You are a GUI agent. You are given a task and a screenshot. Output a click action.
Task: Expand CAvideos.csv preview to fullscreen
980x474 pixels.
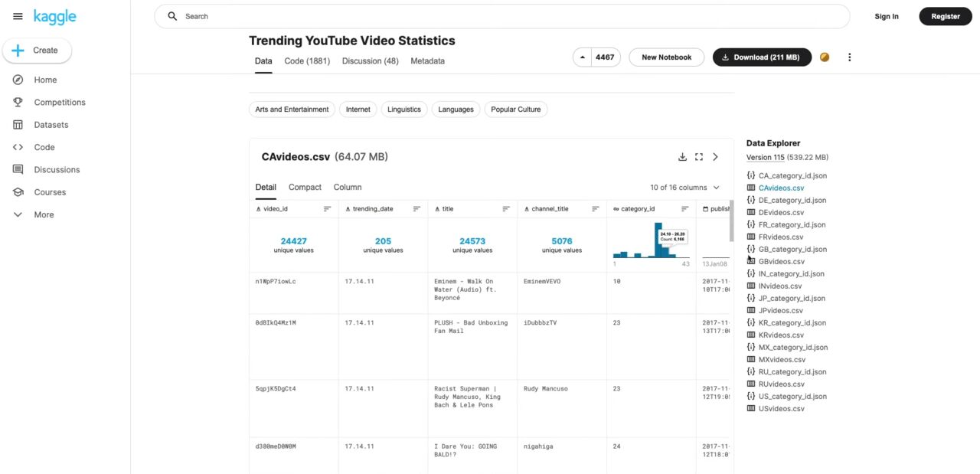point(699,157)
